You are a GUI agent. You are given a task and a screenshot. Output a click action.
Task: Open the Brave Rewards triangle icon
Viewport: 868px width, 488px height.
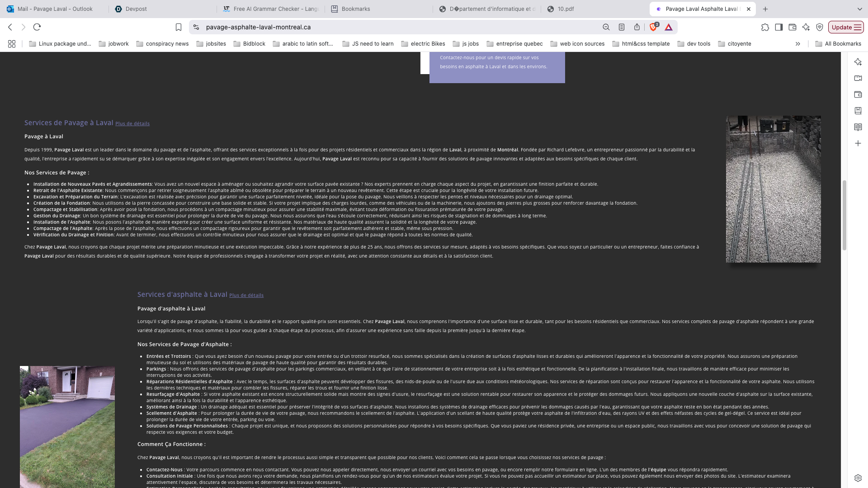point(669,27)
